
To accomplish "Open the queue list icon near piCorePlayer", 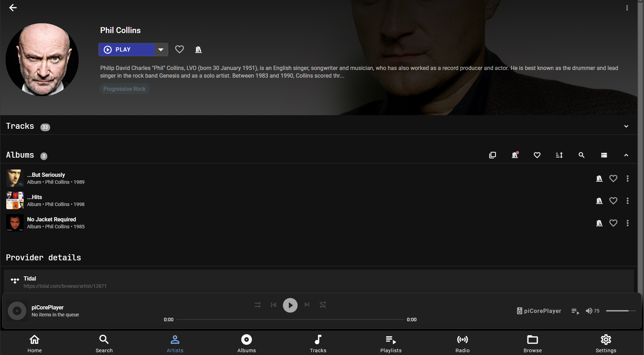I will [x=575, y=311].
